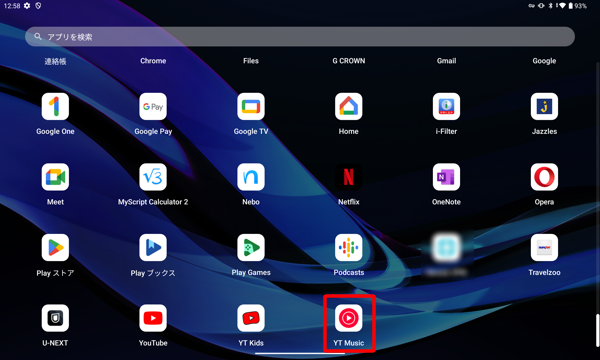Launch Google Pay
Viewport: 600px width, 360px height.
click(x=153, y=106)
